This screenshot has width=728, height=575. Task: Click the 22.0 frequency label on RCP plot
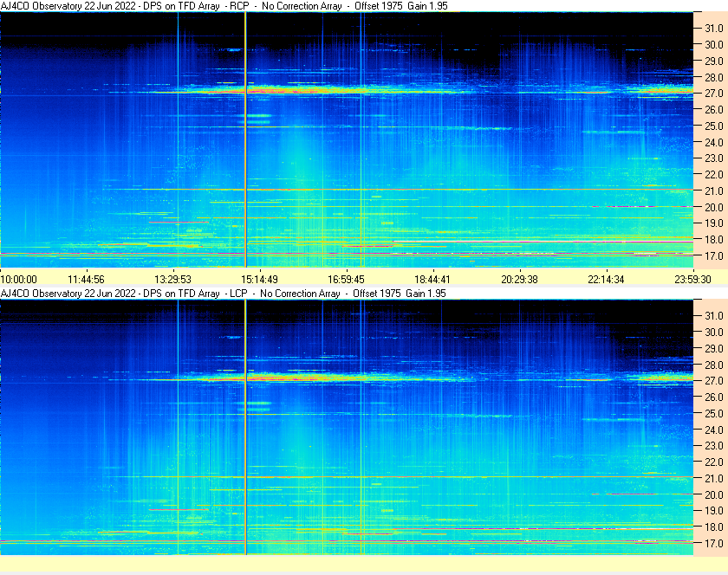714,175
